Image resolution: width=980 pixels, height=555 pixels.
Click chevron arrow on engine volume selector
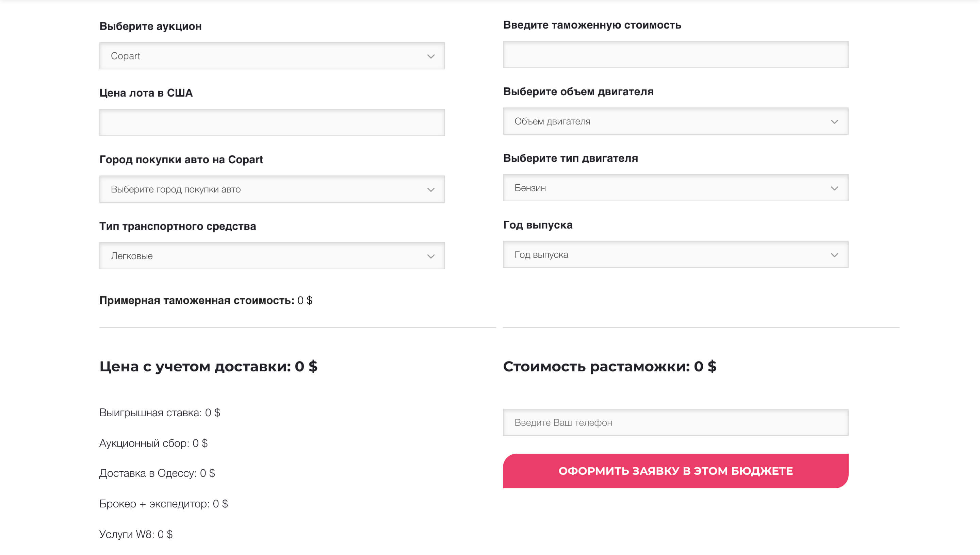pos(834,122)
